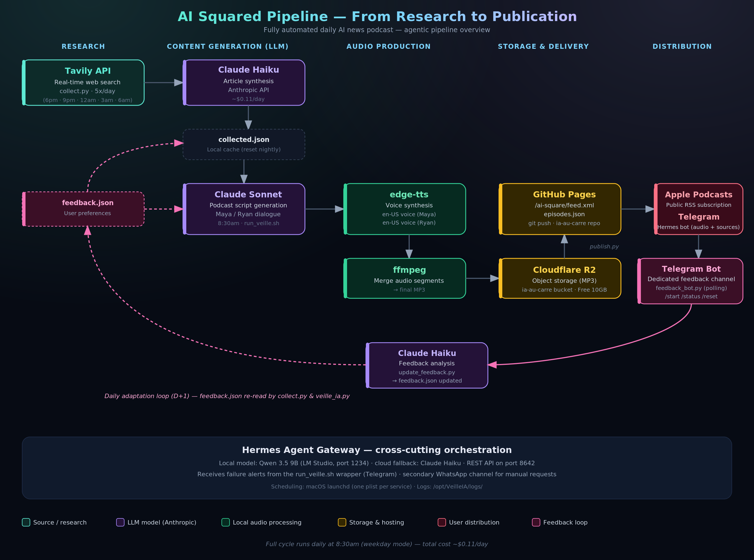Click the RESEARCH column header
Image resolution: width=754 pixels, height=560 pixels.
click(83, 47)
